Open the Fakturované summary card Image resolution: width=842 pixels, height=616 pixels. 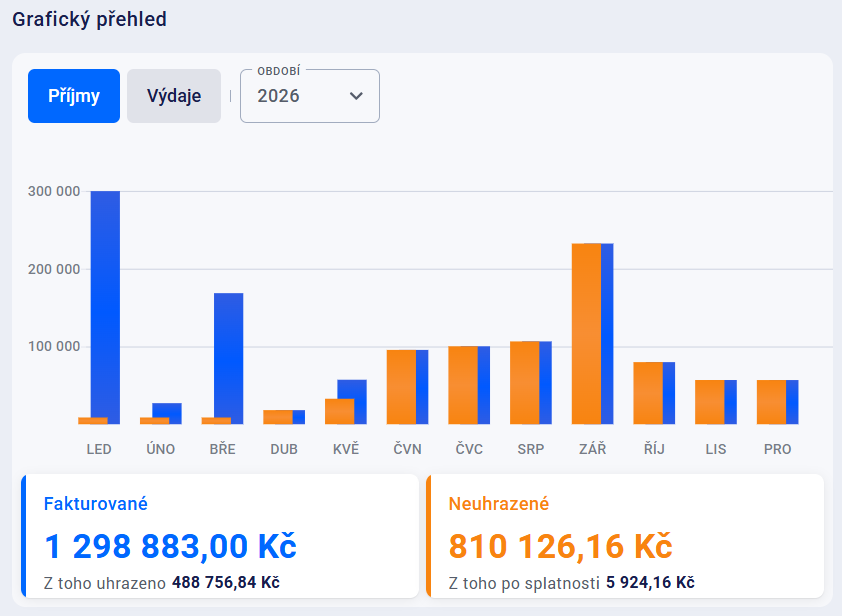click(220, 536)
